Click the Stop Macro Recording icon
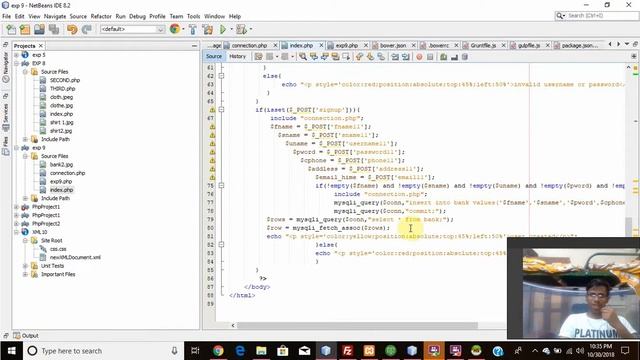640x360 pixels. 430,57
